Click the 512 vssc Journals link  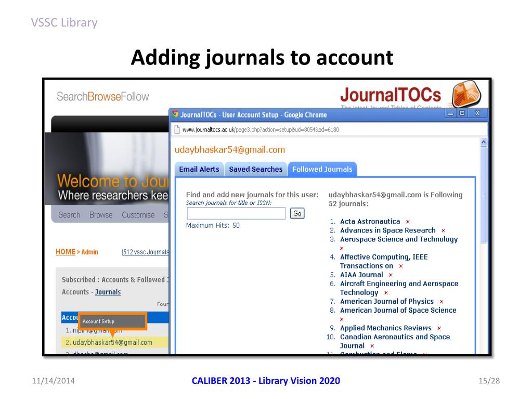pyautogui.click(x=145, y=252)
